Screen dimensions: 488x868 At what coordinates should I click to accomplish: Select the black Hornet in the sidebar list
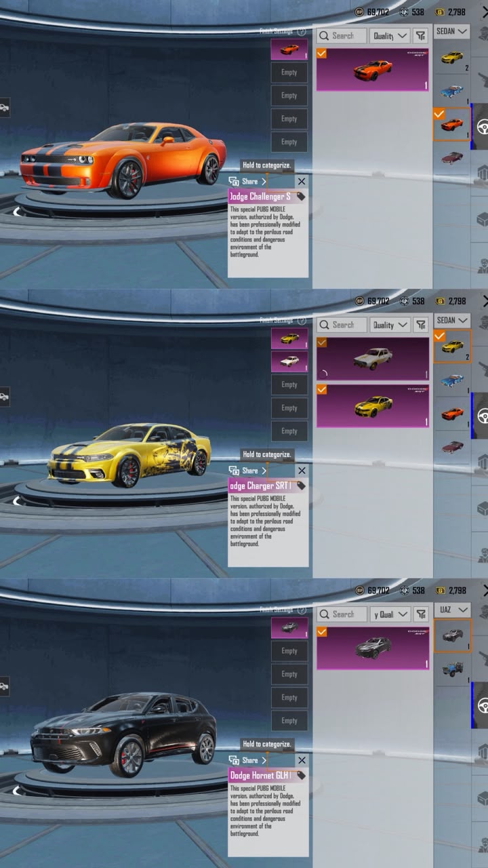[452, 635]
